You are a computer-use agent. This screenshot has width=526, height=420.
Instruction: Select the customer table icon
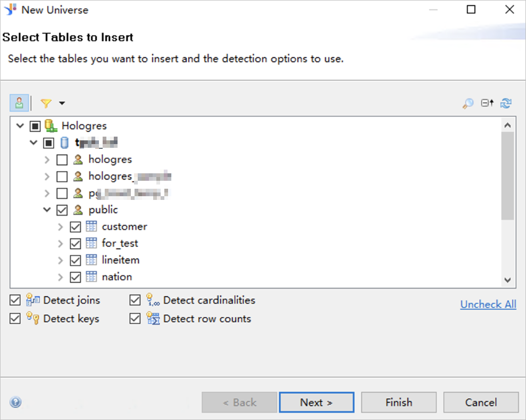[91, 226]
